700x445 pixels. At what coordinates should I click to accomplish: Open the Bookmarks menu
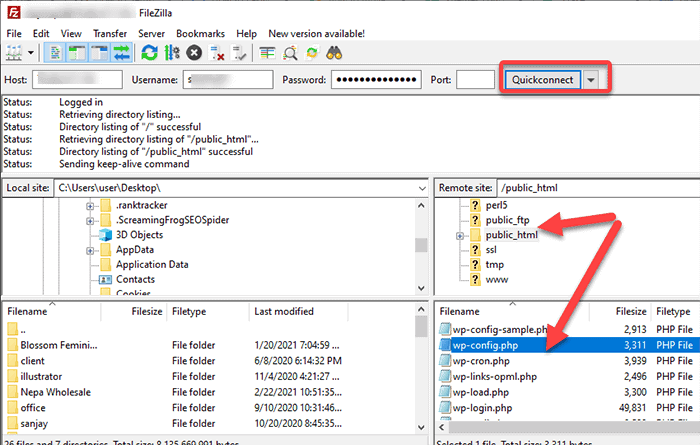[204, 33]
